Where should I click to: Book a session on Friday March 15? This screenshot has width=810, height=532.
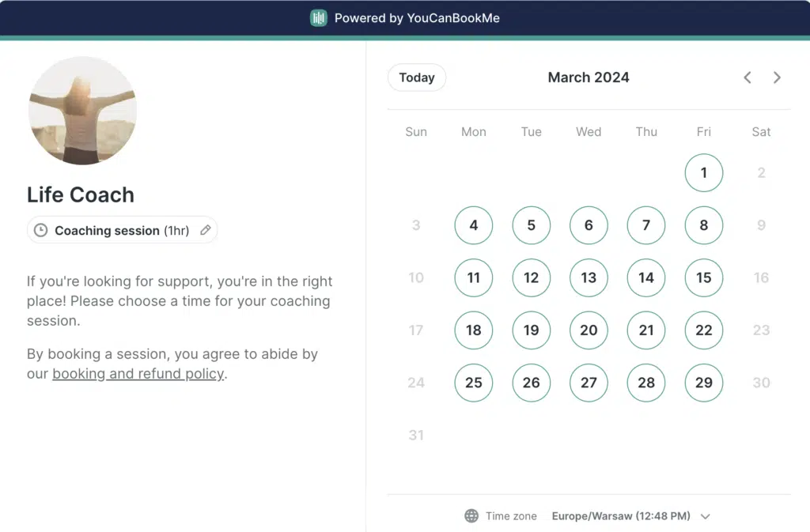[703, 277]
